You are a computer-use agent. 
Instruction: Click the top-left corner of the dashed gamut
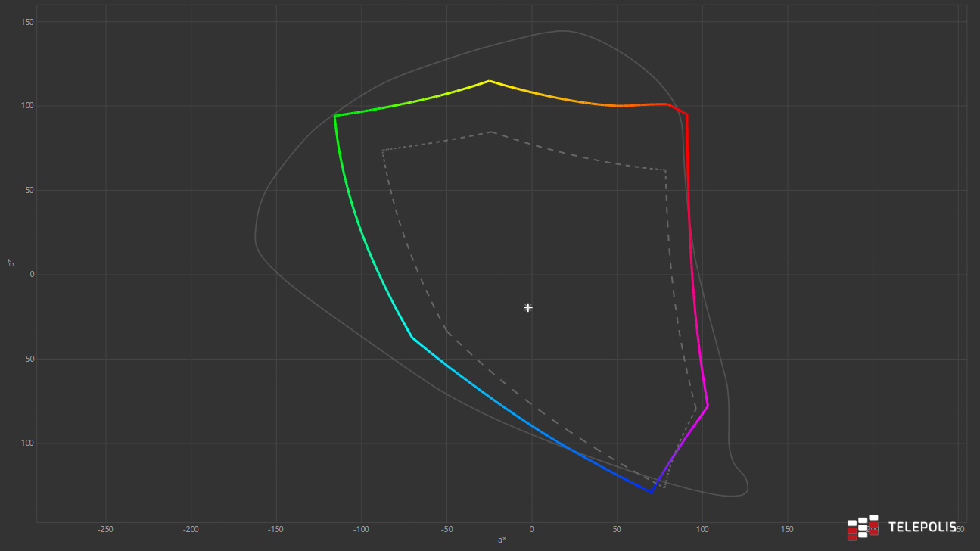(383, 150)
